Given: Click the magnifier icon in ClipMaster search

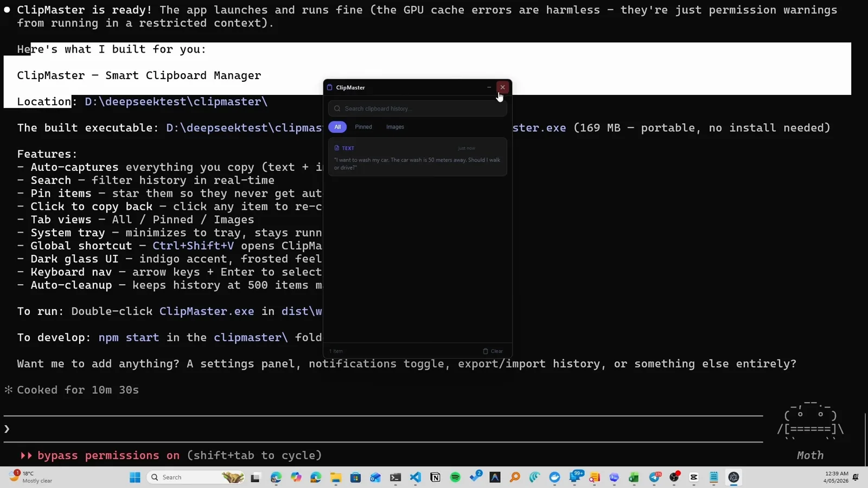Looking at the screenshot, I should coord(337,108).
